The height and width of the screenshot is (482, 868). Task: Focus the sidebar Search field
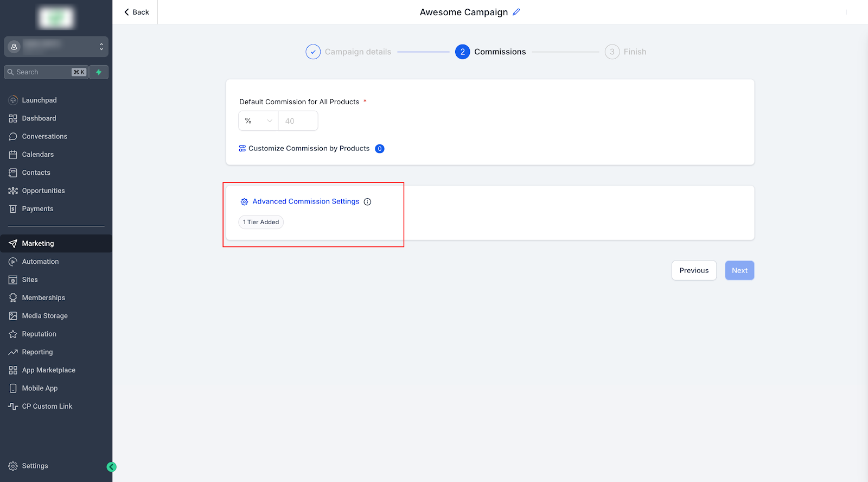(x=46, y=72)
